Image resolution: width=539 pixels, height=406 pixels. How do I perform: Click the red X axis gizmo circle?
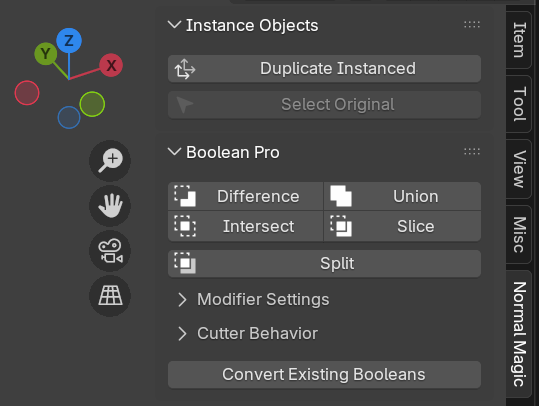pyautogui.click(x=111, y=65)
